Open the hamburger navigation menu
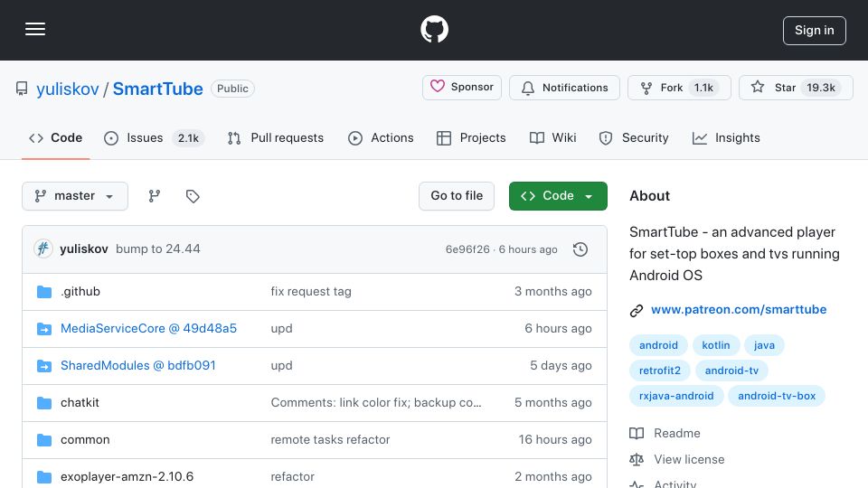Image resolution: width=868 pixels, height=488 pixels. (35, 29)
